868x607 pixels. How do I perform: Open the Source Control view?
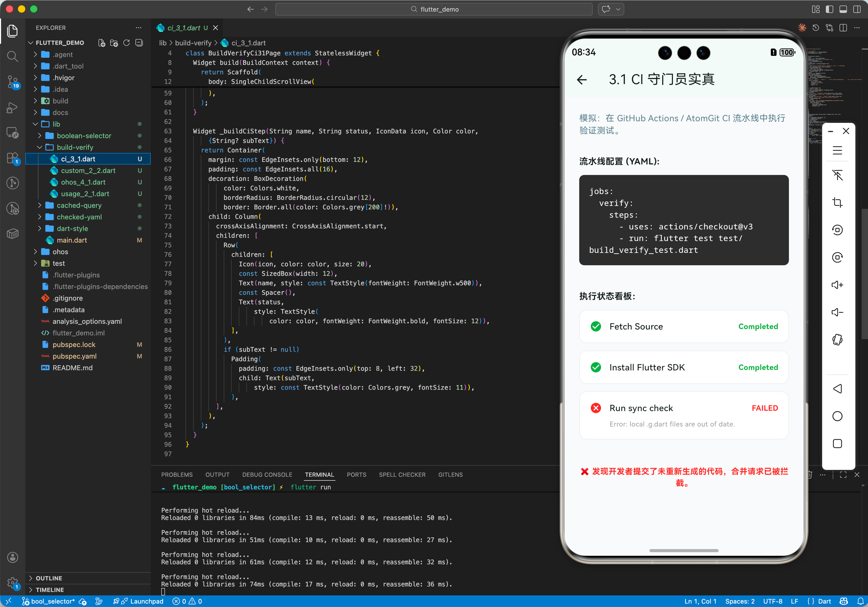tap(12, 81)
